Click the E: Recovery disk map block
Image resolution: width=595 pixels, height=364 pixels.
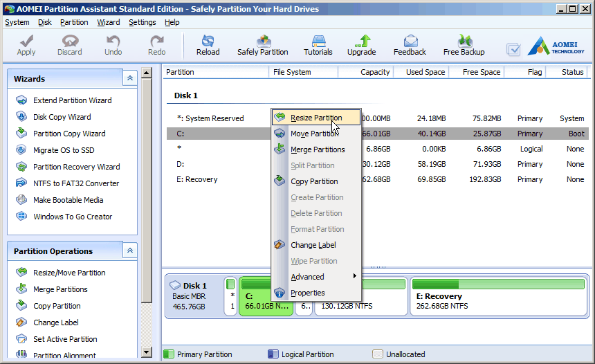[499, 296]
